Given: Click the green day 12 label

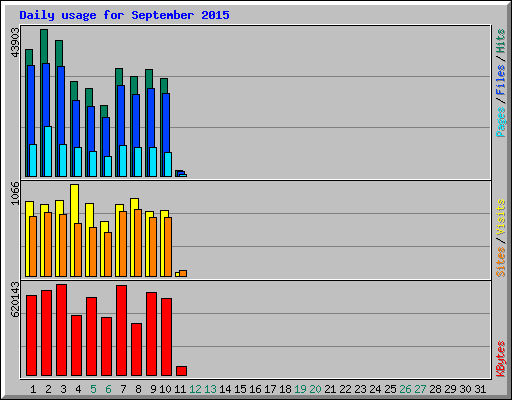Looking at the screenshot, I should coord(195,389).
